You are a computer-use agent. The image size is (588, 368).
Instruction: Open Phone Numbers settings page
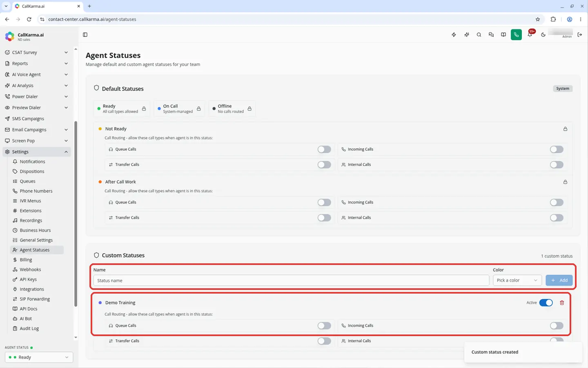pos(36,191)
